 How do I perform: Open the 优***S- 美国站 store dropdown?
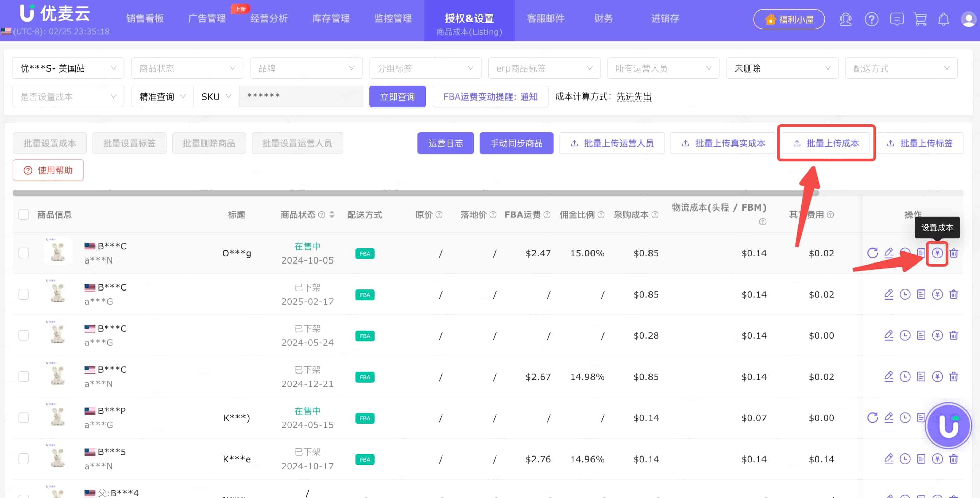(68, 68)
